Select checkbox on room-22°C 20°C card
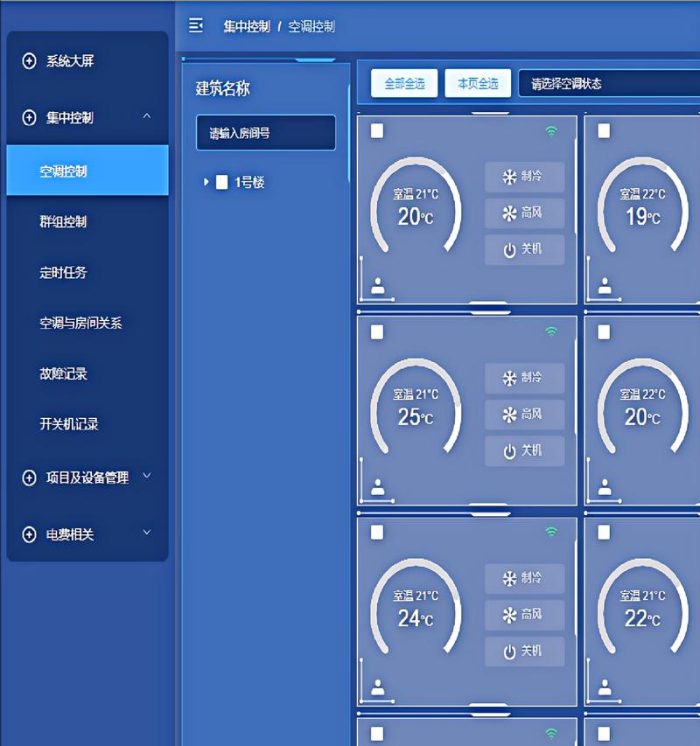This screenshot has height=746, width=700. 604,331
